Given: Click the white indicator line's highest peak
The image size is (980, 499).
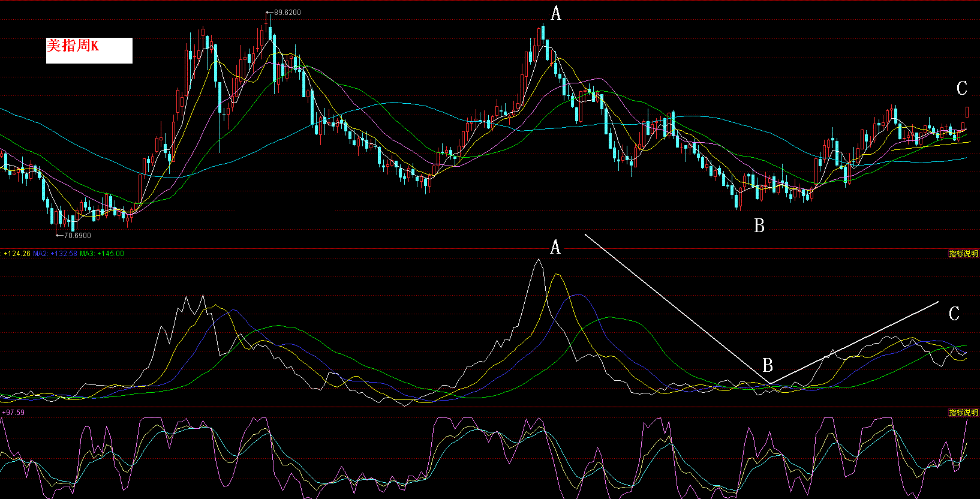Looking at the screenshot, I should [539, 260].
